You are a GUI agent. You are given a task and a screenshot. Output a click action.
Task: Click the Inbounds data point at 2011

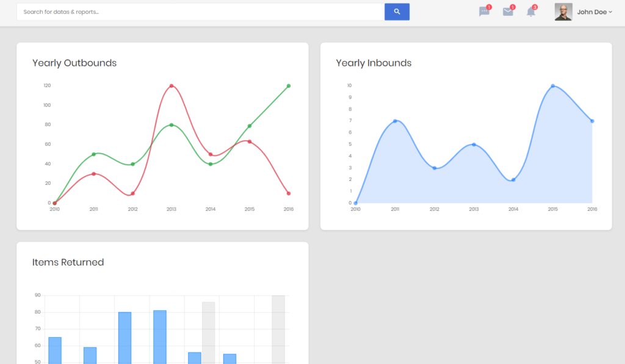tap(395, 121)
